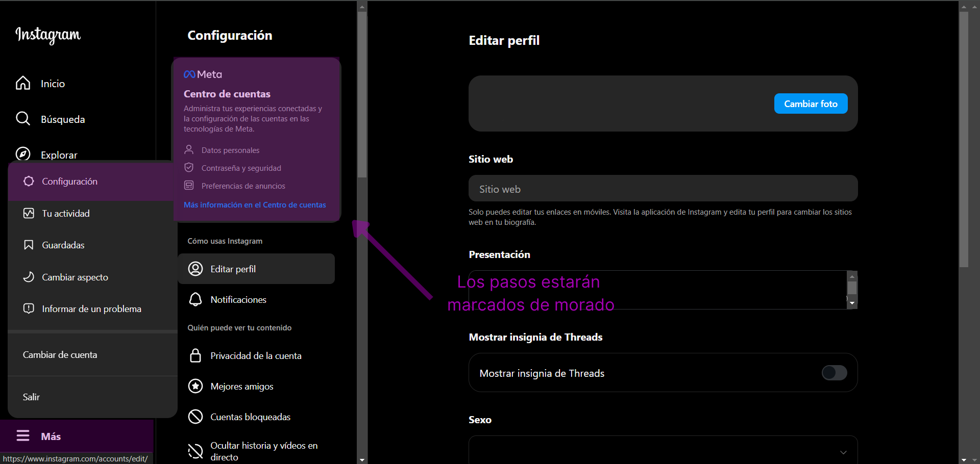Click the Privacidad de la cuenta lock icon
The width and height of the screenshot is (980, 464).
pyautogui.click(x=195, y=355)
